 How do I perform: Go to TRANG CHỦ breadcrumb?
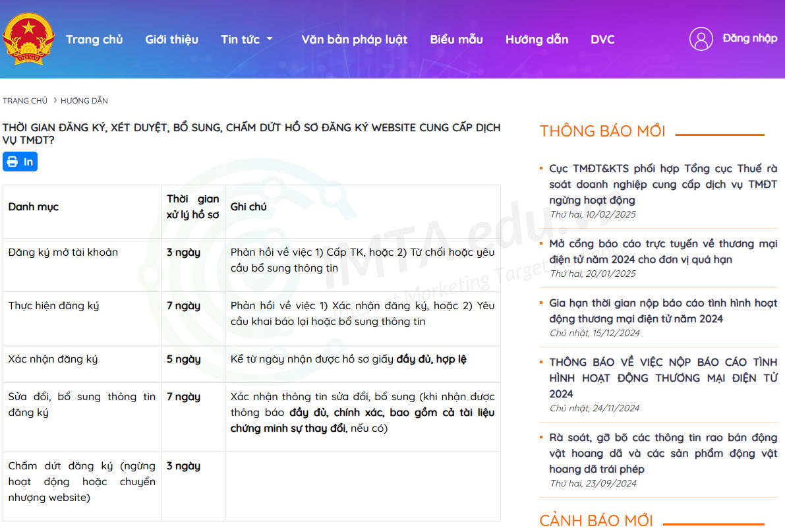coord(25,101)
